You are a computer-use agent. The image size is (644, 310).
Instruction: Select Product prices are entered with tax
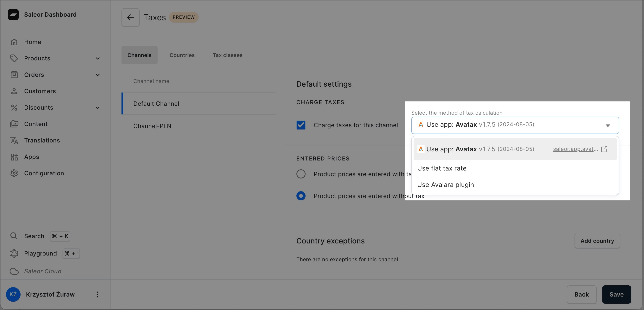coord(301,174)
